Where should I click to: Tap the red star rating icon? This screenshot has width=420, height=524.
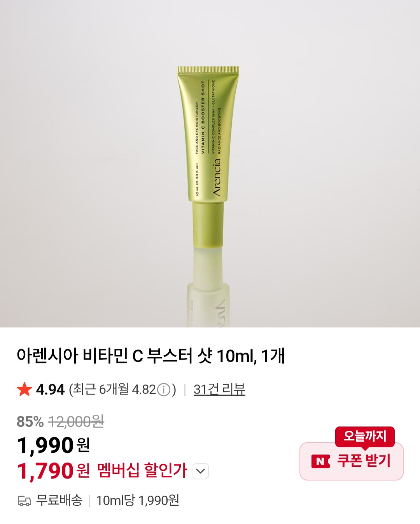tap(24, 389)
